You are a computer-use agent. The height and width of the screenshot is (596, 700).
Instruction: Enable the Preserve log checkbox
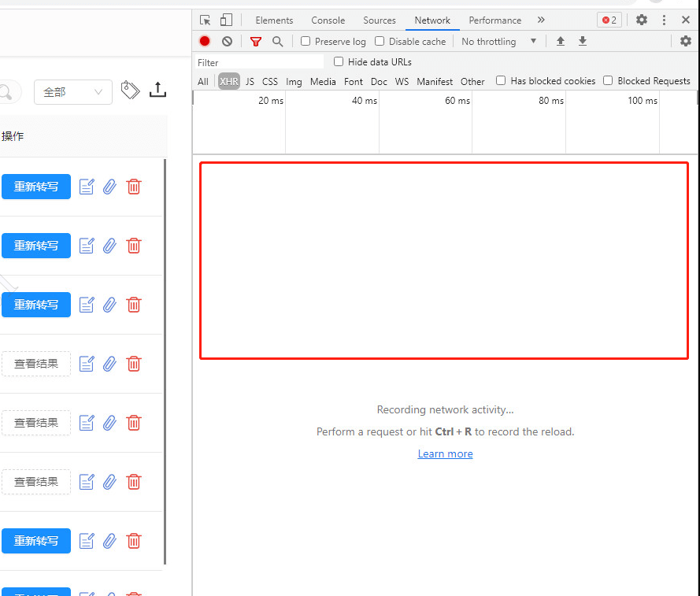point(306,42)
